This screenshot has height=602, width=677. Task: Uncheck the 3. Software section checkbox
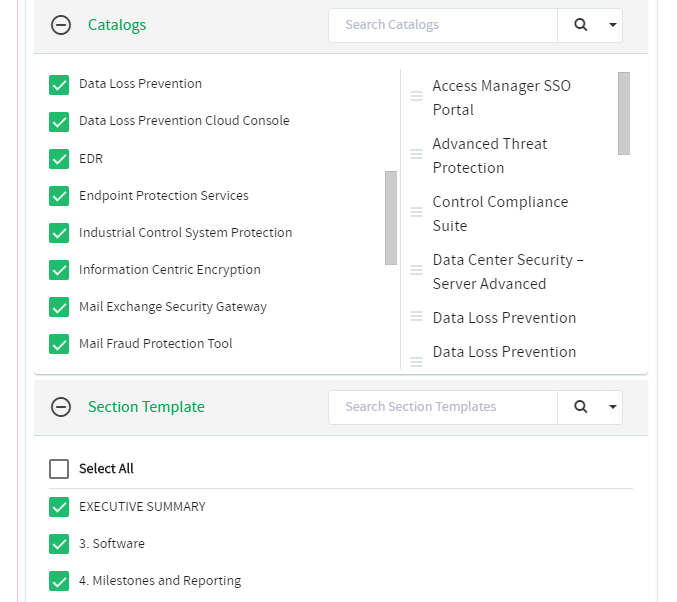point(59,544)
